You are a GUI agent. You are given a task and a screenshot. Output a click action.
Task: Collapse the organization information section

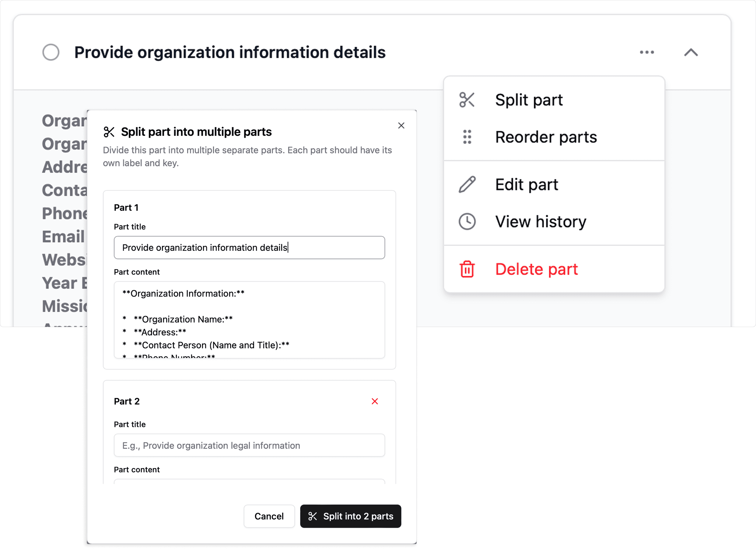(691, 52)
